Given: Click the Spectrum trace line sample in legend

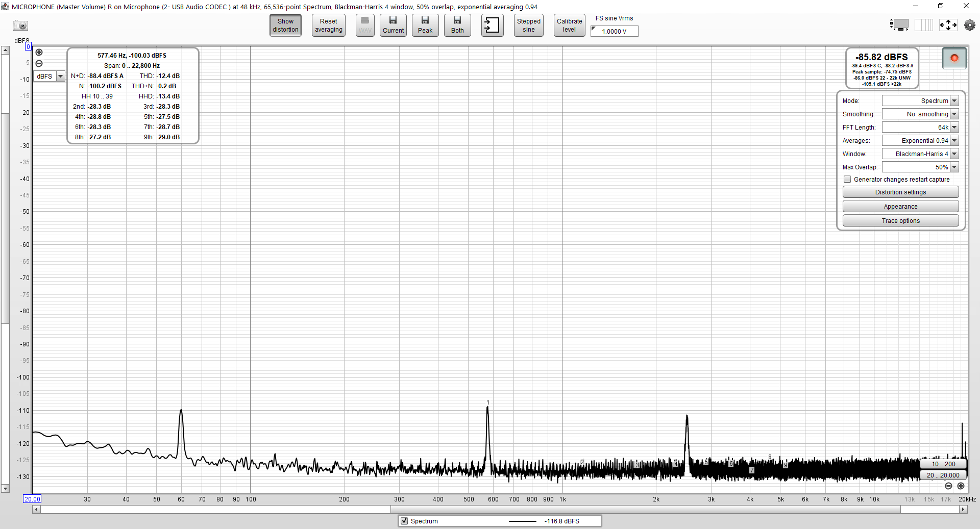Looking at the screenshot, I should click(x=522, y=521).
